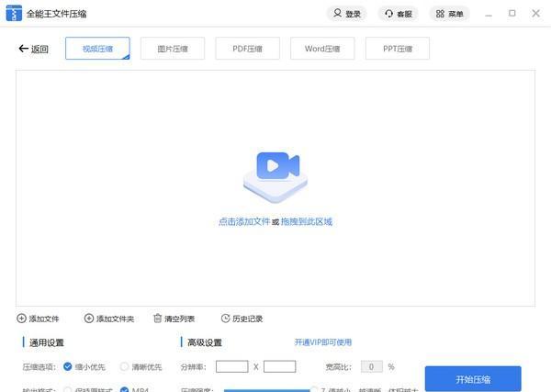Open the 菜单 menu
Screen dimensions: 551x392
click(449, 14)
